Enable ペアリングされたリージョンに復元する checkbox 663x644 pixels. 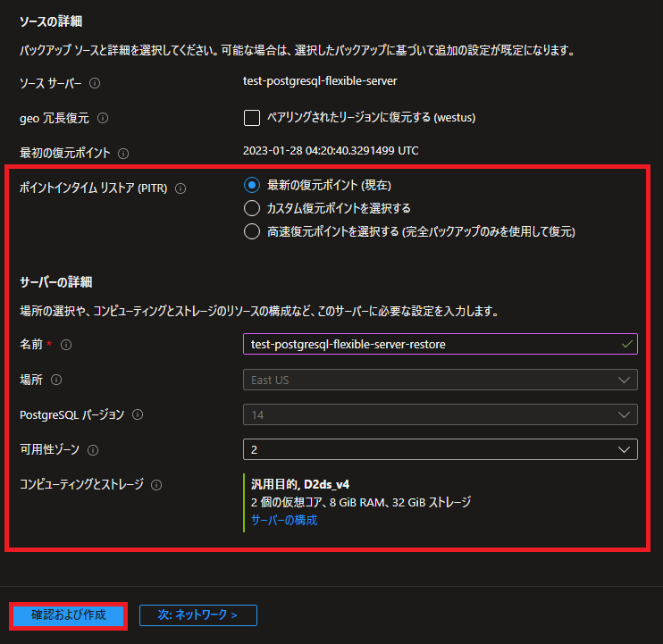pos(252,118)
